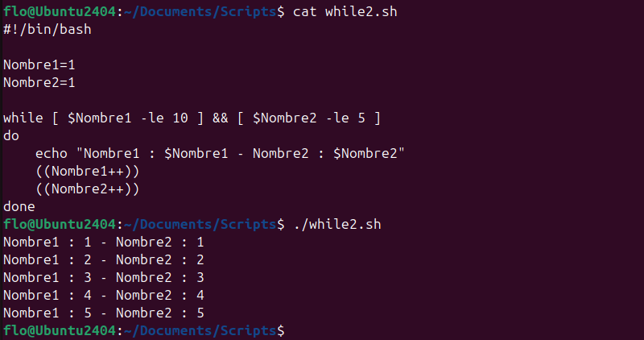Click flo@Ubuntu2404 on the topmost prompt line
The image size is (644, 340).
click(60, 12)
